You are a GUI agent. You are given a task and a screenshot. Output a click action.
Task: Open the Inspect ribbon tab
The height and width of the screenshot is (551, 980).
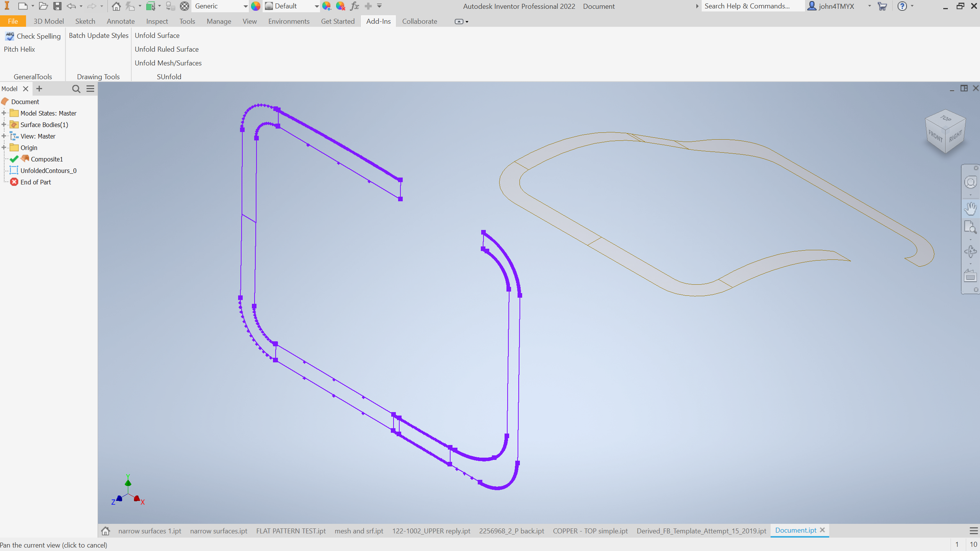(157, 21)
